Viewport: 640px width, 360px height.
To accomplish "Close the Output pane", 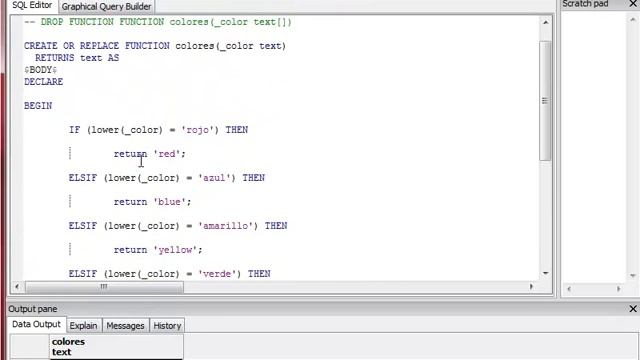I will pos(633,309).
